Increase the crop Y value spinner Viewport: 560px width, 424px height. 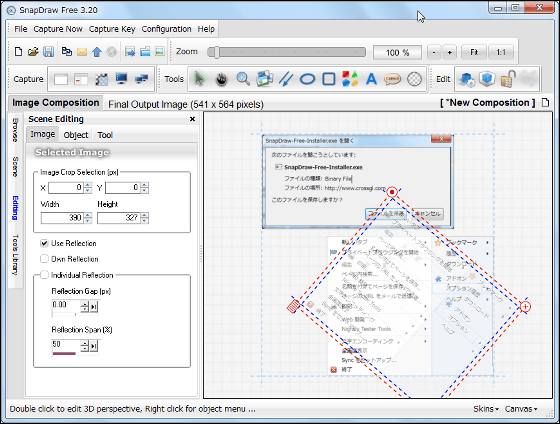tap(144, 185)
